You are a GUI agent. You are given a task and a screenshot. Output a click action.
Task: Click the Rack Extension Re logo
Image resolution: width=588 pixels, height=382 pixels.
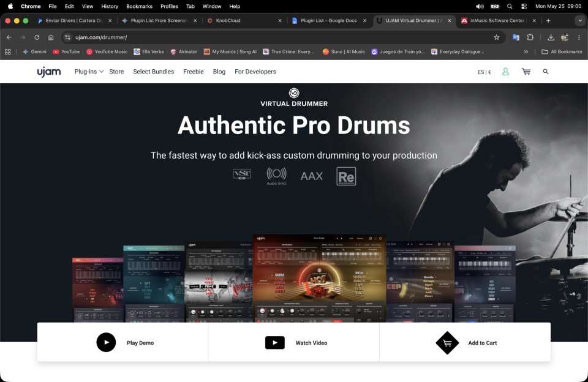tap(346, 176)
